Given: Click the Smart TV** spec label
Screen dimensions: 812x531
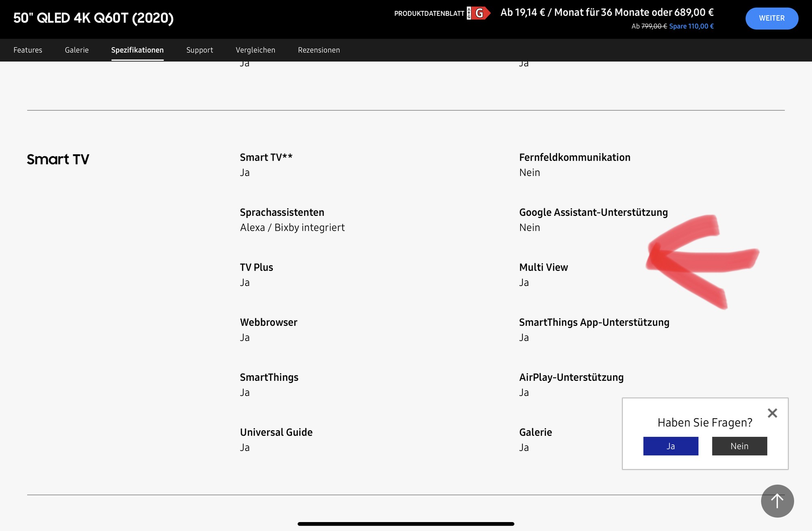Looking at the screenshot, I should click(266, 157).
